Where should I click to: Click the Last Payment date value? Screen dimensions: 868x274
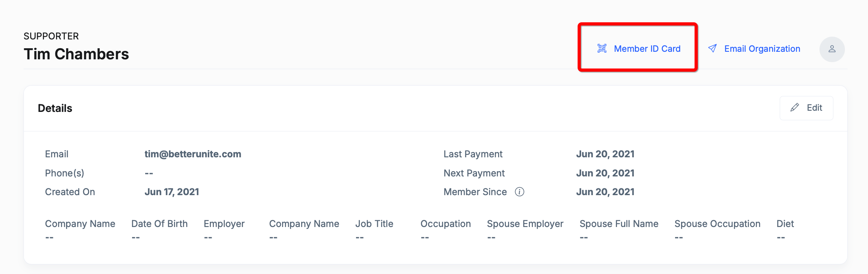click(605, 154)
